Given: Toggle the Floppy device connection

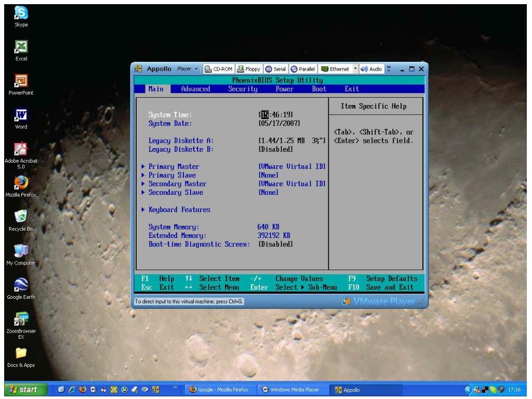Looking at the screenshot, I should click(249, 69).
